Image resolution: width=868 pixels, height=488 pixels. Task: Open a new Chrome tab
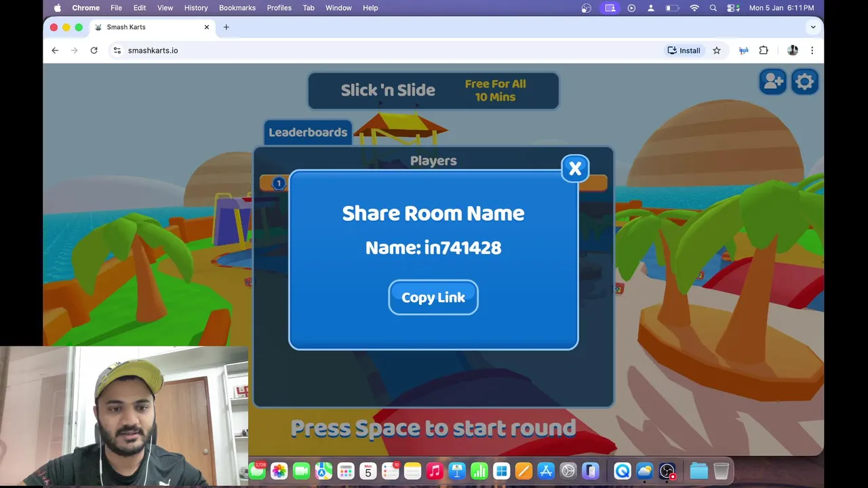point(226,27)
